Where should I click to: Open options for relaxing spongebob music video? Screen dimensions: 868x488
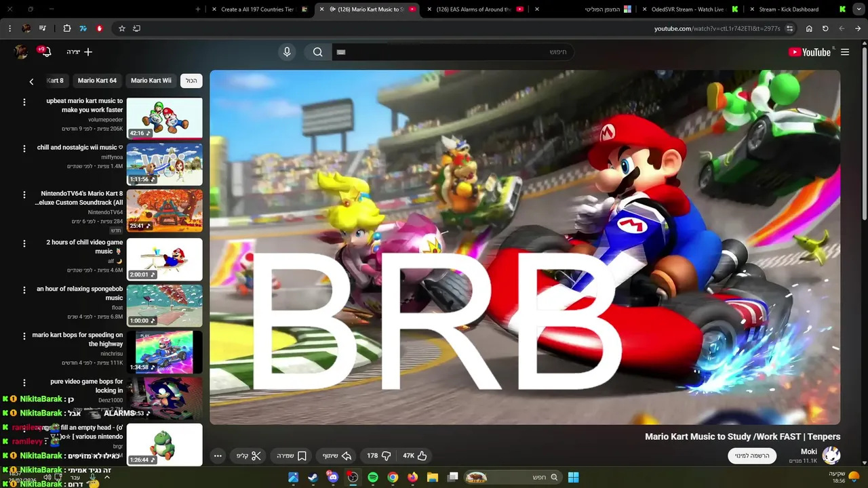[x=24, y=289]
